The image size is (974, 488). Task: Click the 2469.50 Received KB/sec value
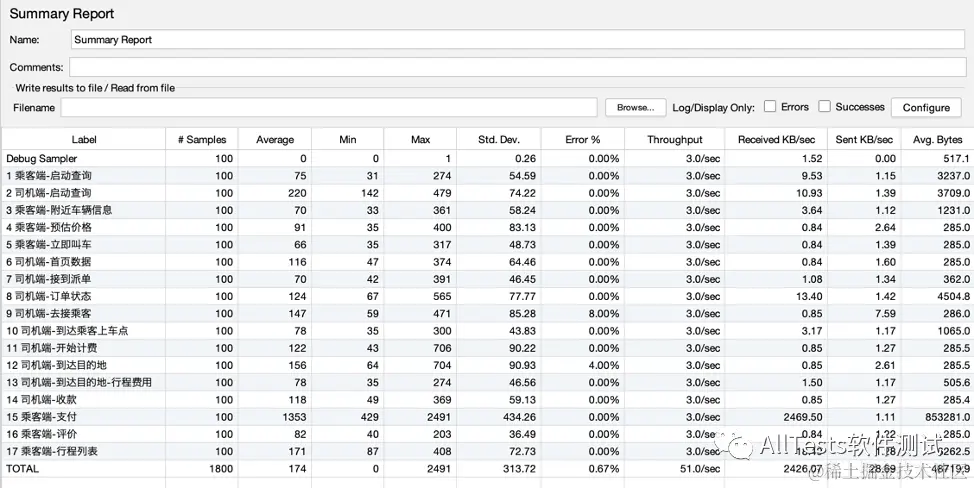(803, 417)
